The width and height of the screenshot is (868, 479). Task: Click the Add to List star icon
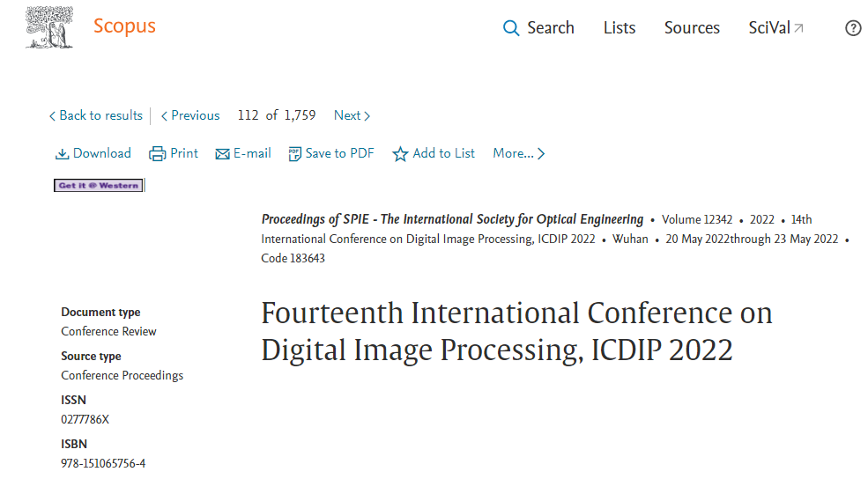point(400,154)
